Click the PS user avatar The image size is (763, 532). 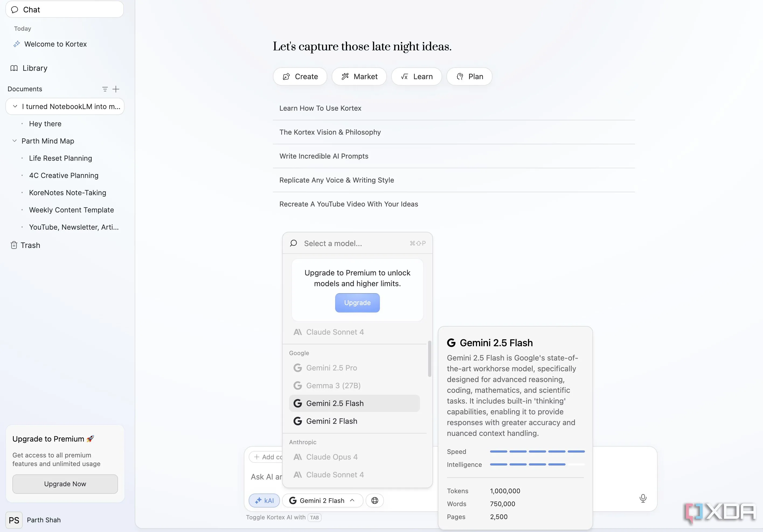point(14,520)
